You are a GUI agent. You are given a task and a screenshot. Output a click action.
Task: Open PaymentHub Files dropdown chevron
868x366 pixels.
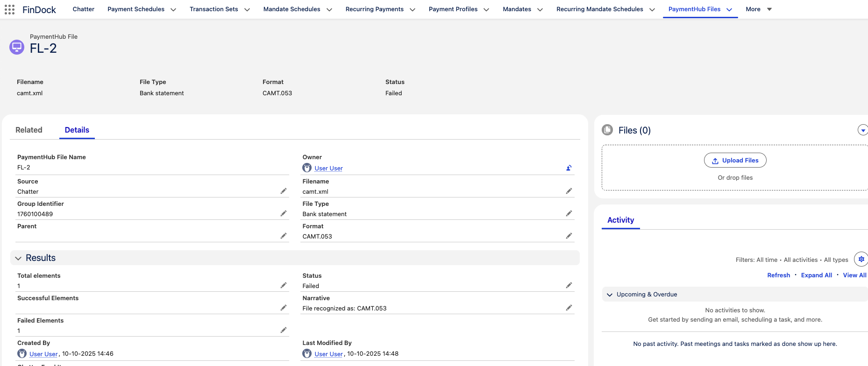pyautogui.click(x=729, y=9)
